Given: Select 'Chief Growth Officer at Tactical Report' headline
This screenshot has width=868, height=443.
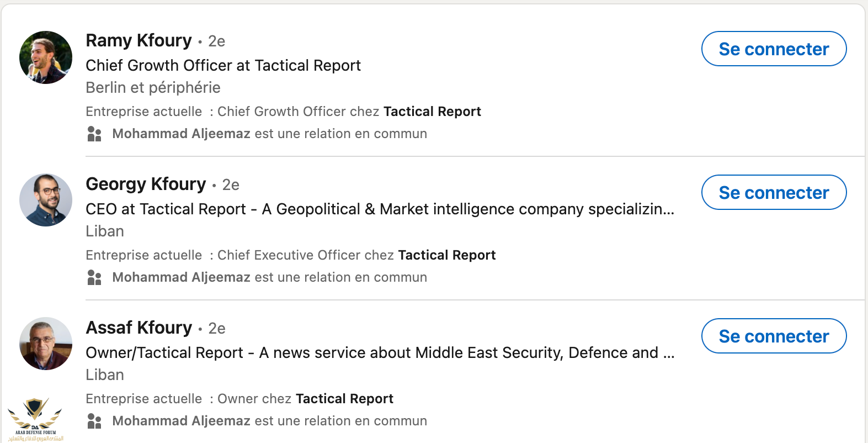Looking at the screenshot, I should click(x=223, y=65).
